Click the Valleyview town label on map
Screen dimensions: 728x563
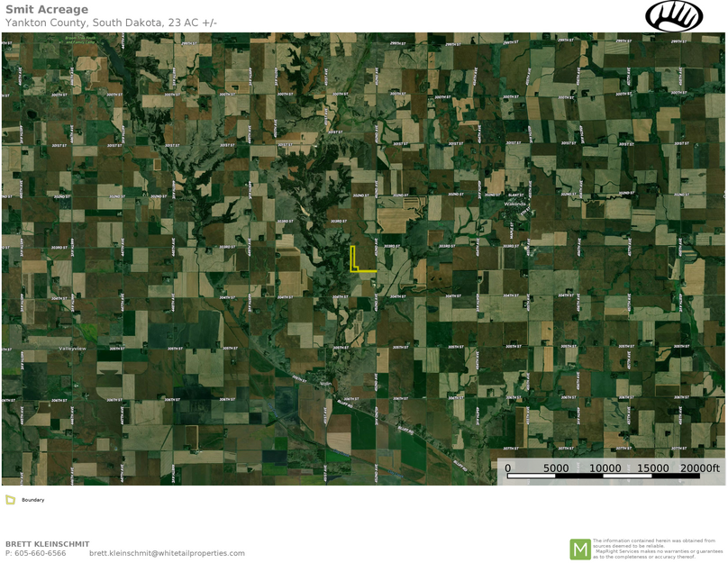point(73,348)
